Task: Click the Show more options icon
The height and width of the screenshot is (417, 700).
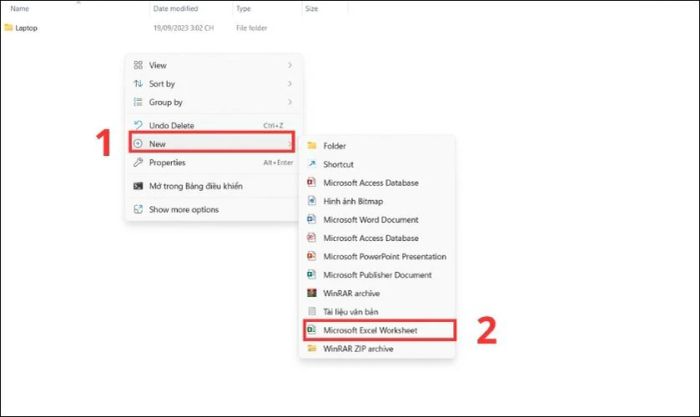Action: click(x=138, y=209)
